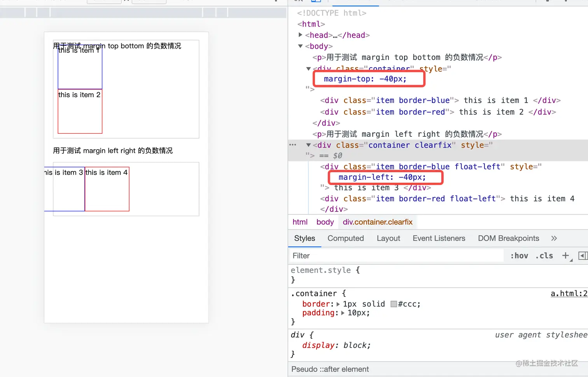Click the border property name

[317, 304]
